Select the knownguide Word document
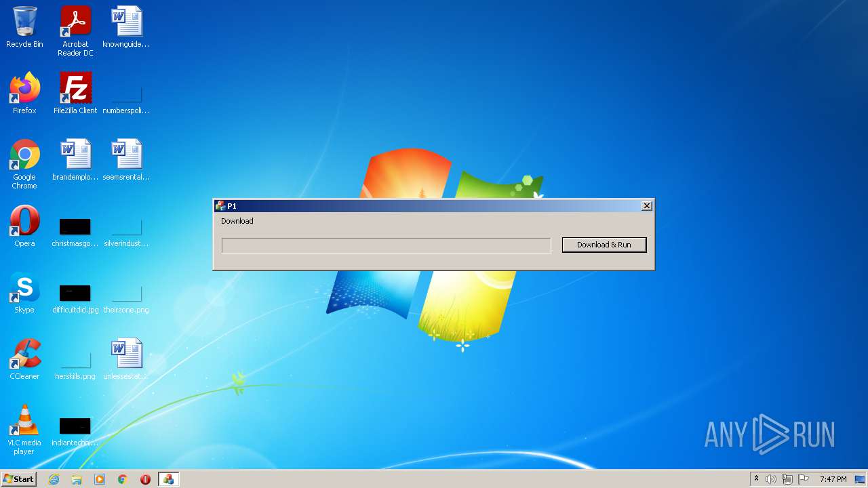The width and height of the screenshot is (868, 488). click(x=126, y=27)
